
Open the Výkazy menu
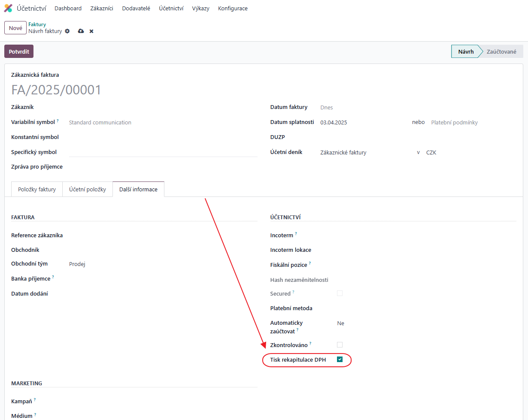(200, 8)
